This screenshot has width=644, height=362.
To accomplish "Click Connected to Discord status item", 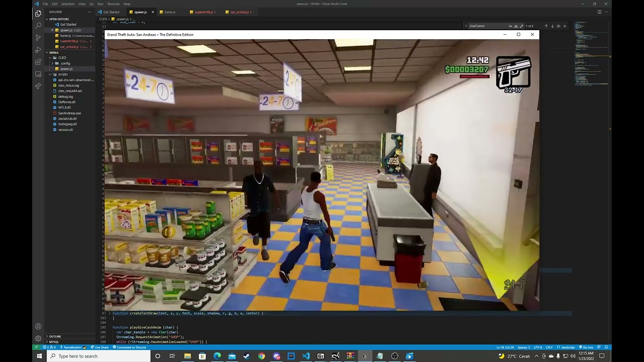I will click(x=129, y=347).
